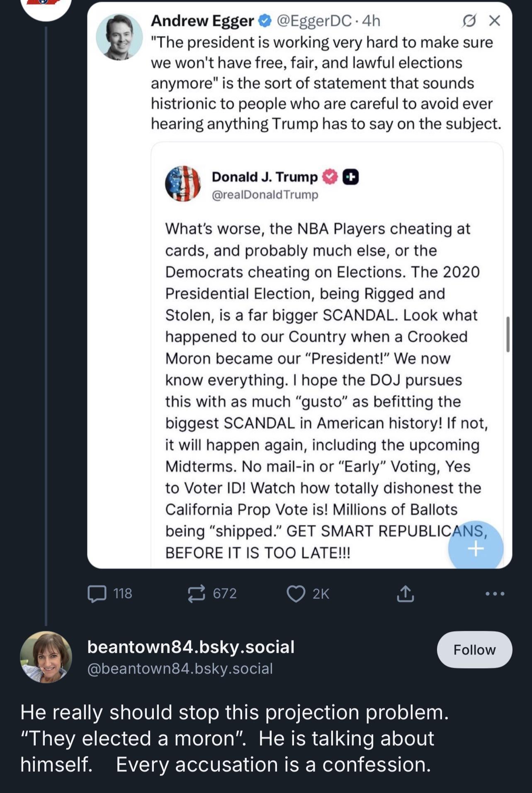The image size is (532, 793).
Task: Tap the share upload icon
Action: point(405,594)
